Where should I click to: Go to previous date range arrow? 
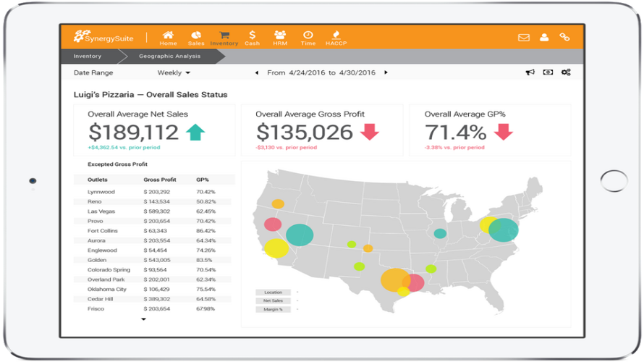tap(257, 72)
